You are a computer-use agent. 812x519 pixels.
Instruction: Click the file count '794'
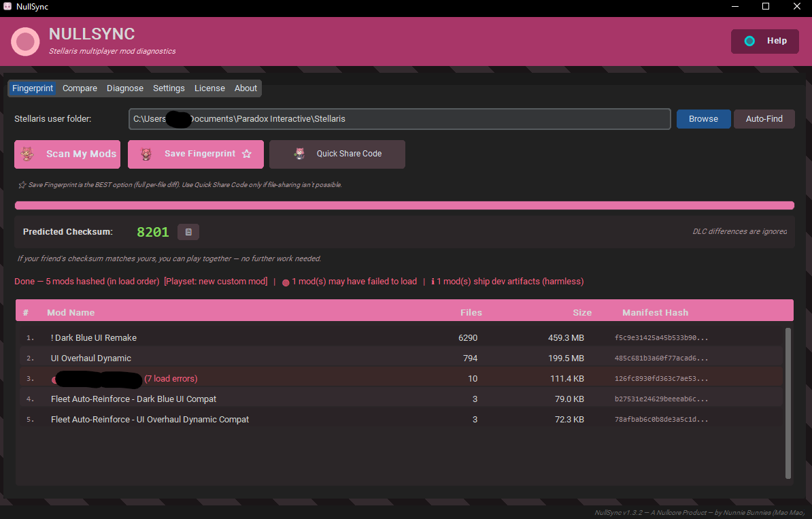[470, 358]
